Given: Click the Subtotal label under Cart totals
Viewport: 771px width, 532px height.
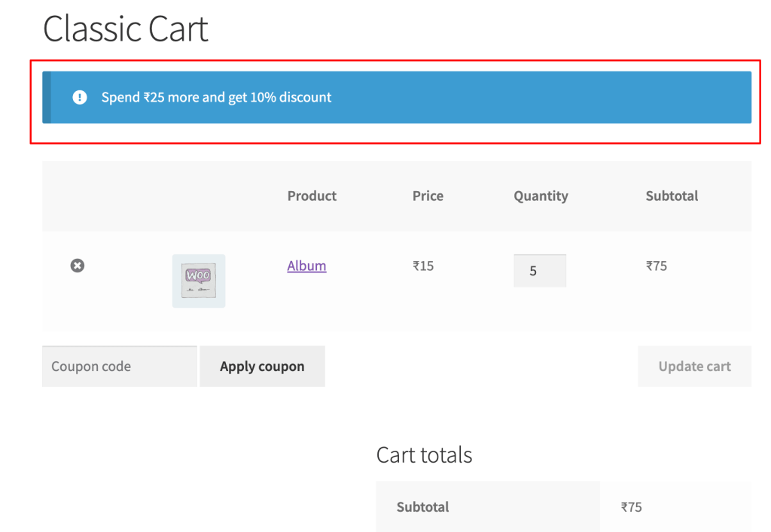Looking at the screenshot, I should click(x=422, y=506).
